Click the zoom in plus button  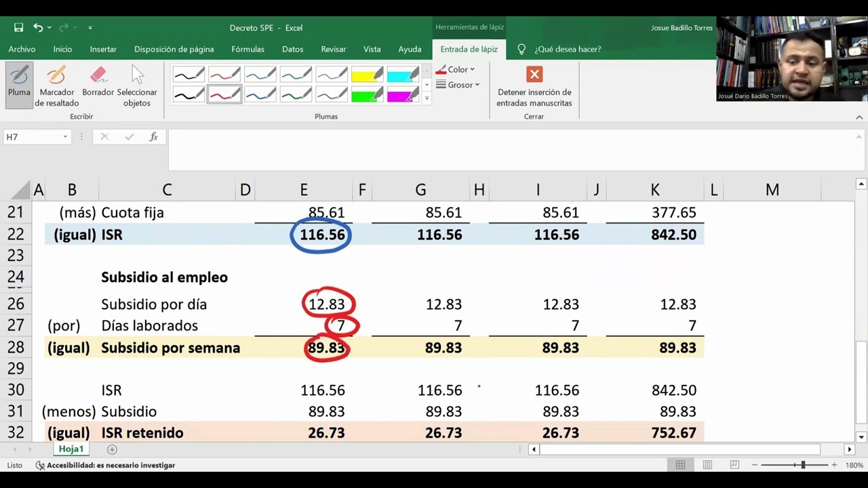click(834, 465)
